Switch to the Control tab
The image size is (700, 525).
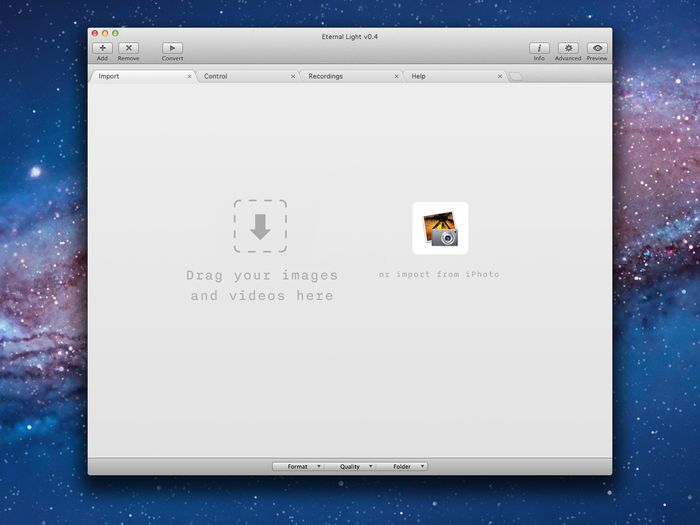(248, 76)
